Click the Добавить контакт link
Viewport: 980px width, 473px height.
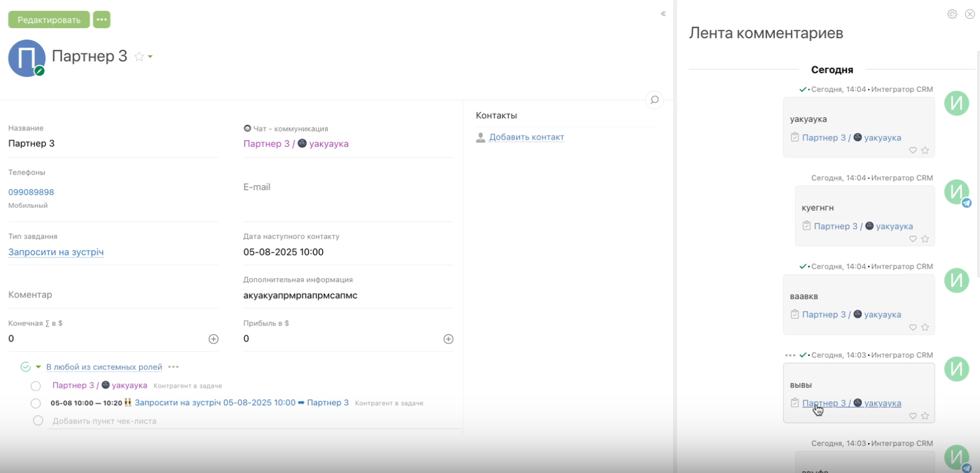coord(526,137)
